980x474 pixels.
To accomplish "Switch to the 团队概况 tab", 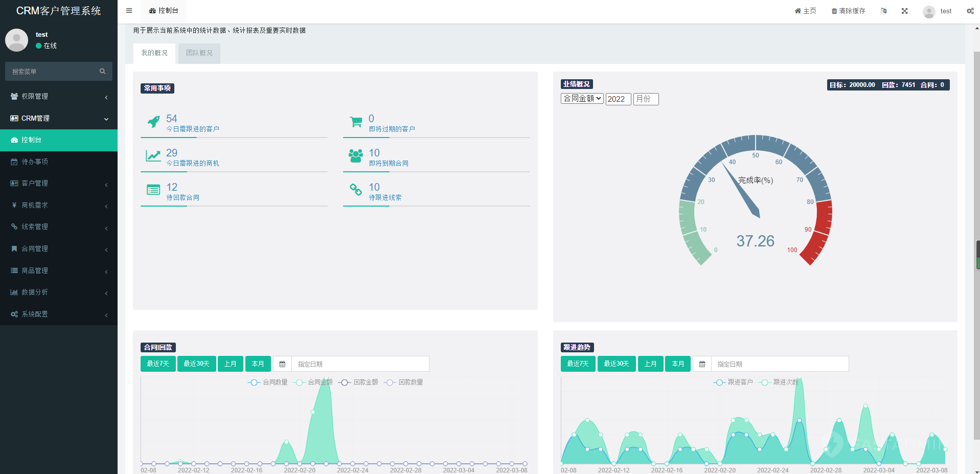I will (x=199, y=53).
